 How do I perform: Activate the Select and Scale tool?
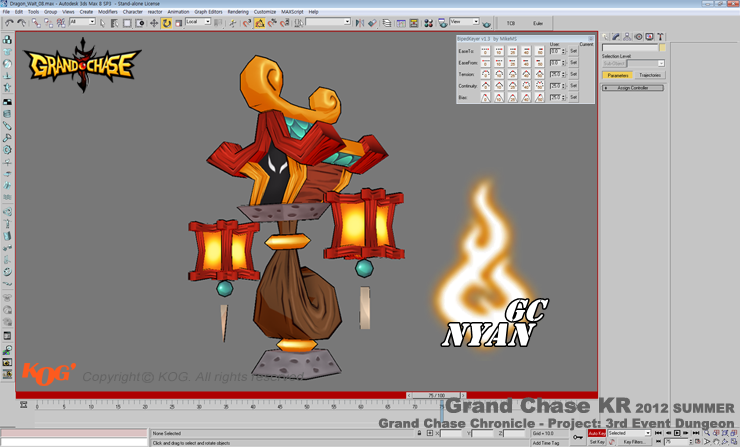179,23
